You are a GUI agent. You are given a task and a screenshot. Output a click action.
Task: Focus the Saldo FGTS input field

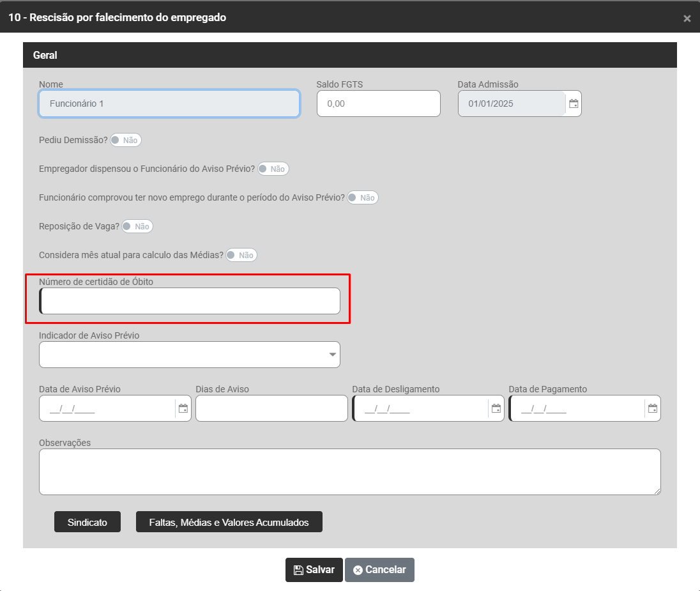coord(378,104)
